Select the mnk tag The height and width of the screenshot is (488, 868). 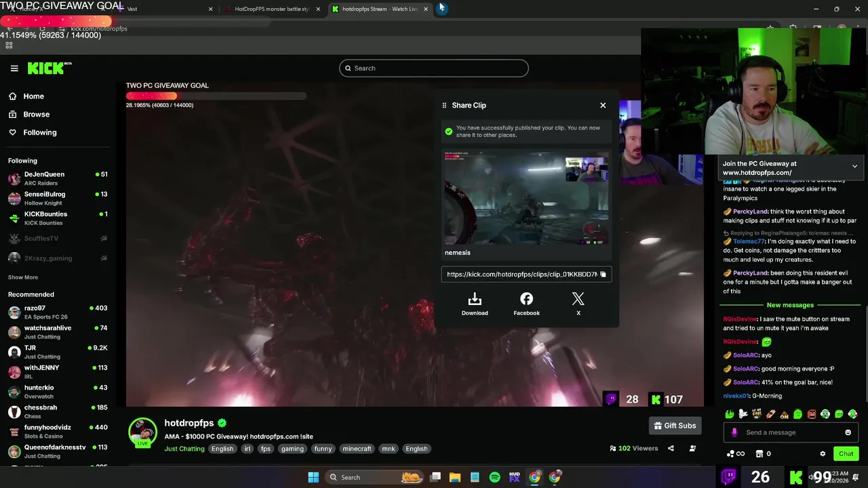pyautogui.click(x=389, y=449)
